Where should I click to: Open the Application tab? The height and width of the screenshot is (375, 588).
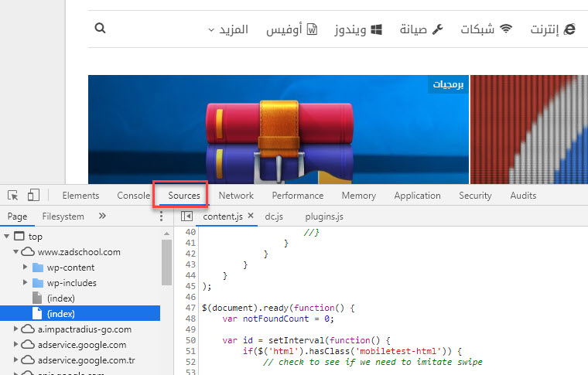(417, 195)
